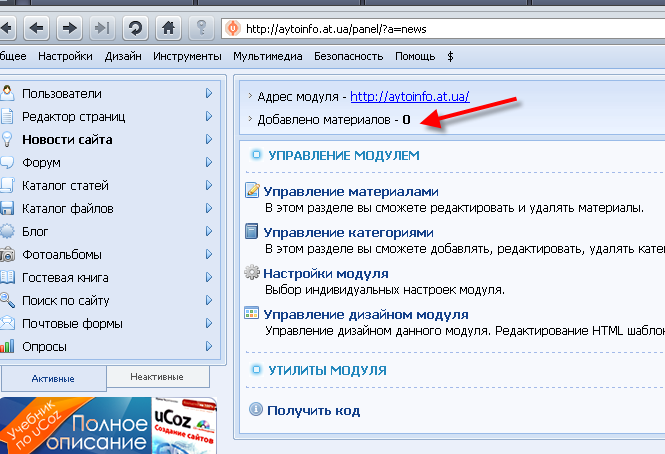Image resolution: width=665 pixels, height=454 pixels.
Task: Switch to the Неактивные tab
Action: (158, 376)
